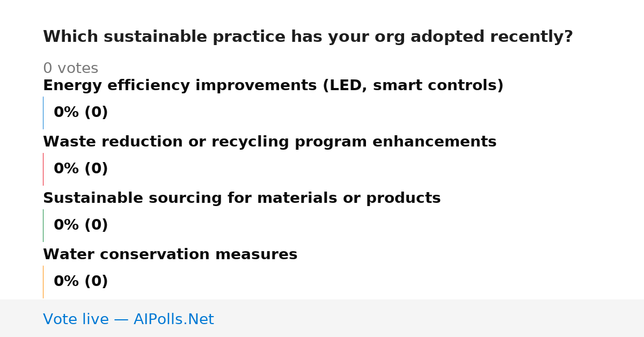Click Sustainable sourcing 0% (0) result
The height and width of the screenshot is (337, 644).
pos(81,225)
